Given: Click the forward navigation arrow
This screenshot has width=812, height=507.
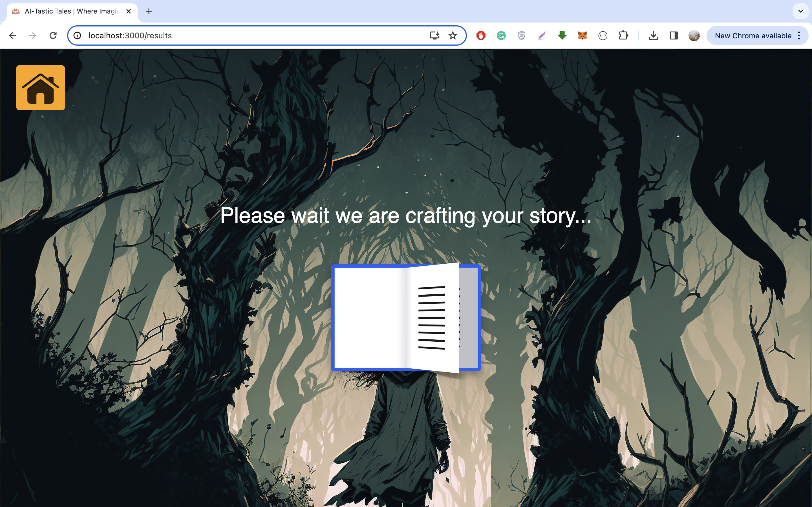Looking at the screenshot, I should point(32,35).
